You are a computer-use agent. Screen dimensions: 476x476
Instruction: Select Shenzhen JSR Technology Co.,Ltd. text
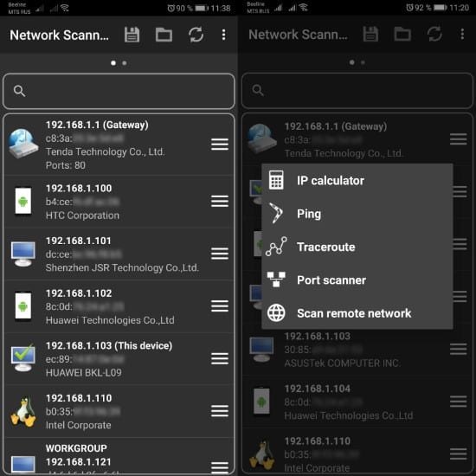(x=122, y=267)
